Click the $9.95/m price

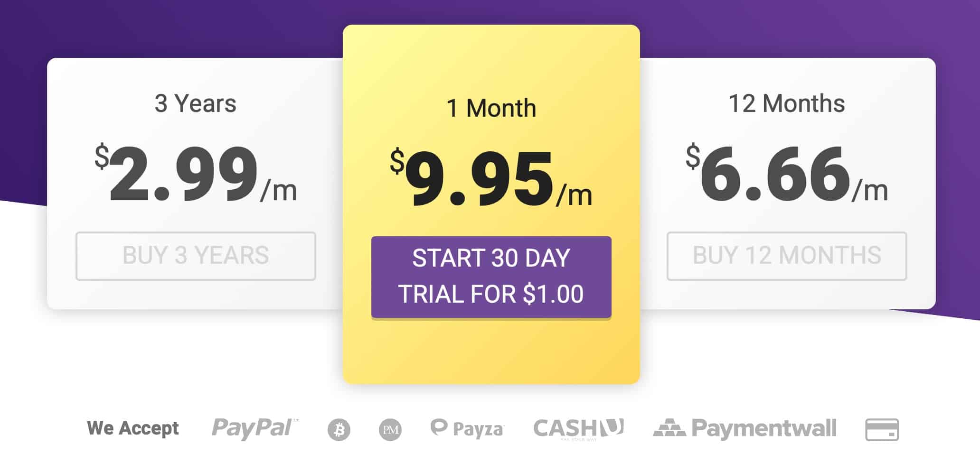pos(491,178)
